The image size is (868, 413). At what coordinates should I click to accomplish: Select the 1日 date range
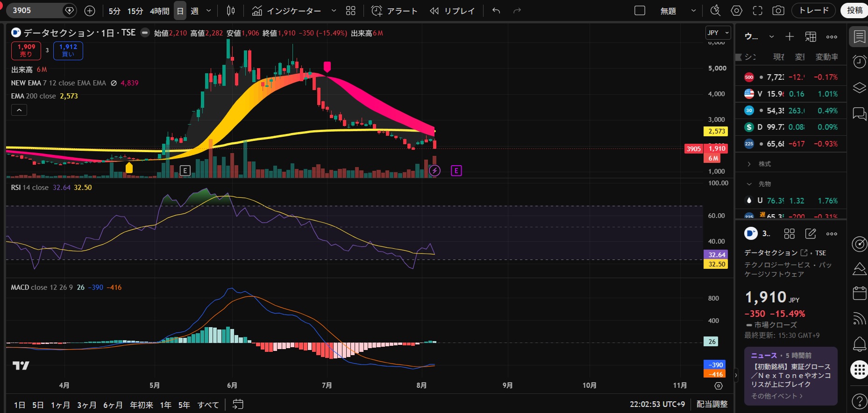pyautogui.click(x=20, y=405)
